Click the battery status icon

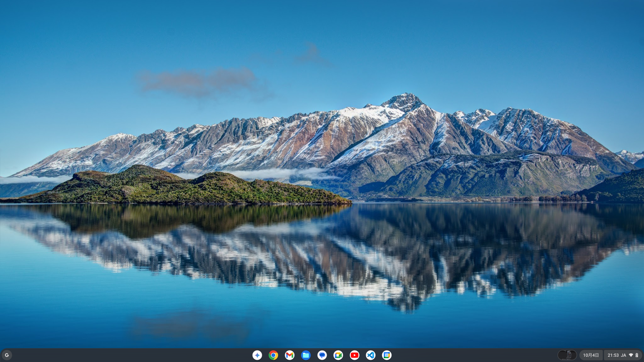coord(637,355)
